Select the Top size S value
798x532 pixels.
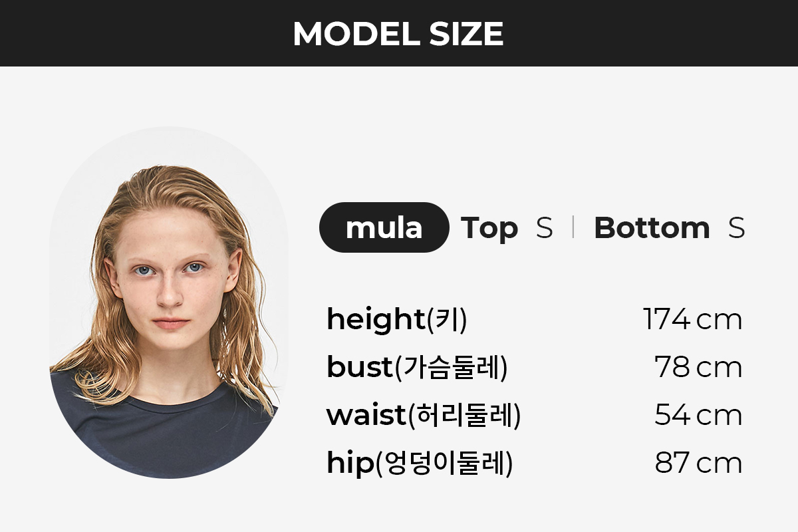coord(544,228)
